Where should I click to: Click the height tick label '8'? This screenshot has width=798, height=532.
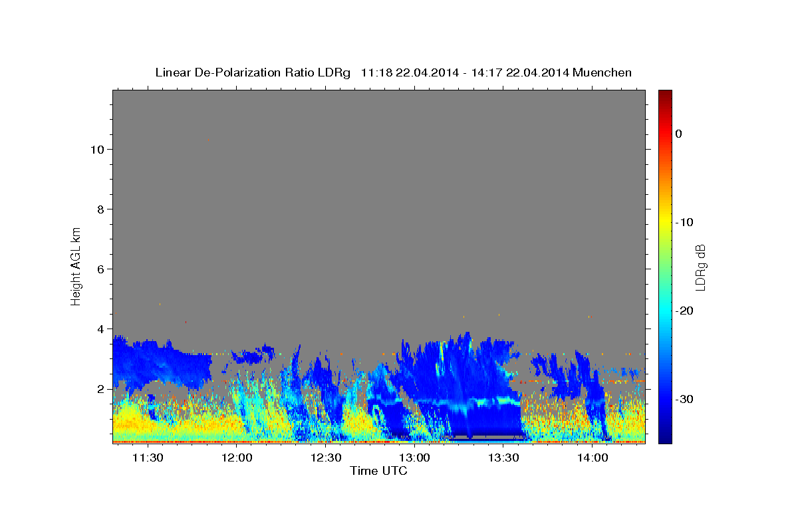101,209
